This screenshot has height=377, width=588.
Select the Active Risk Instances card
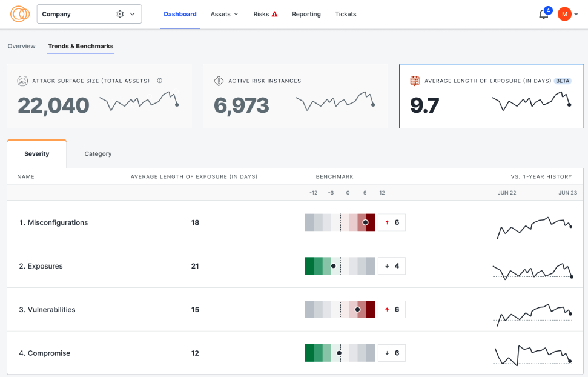coord(295,97)
